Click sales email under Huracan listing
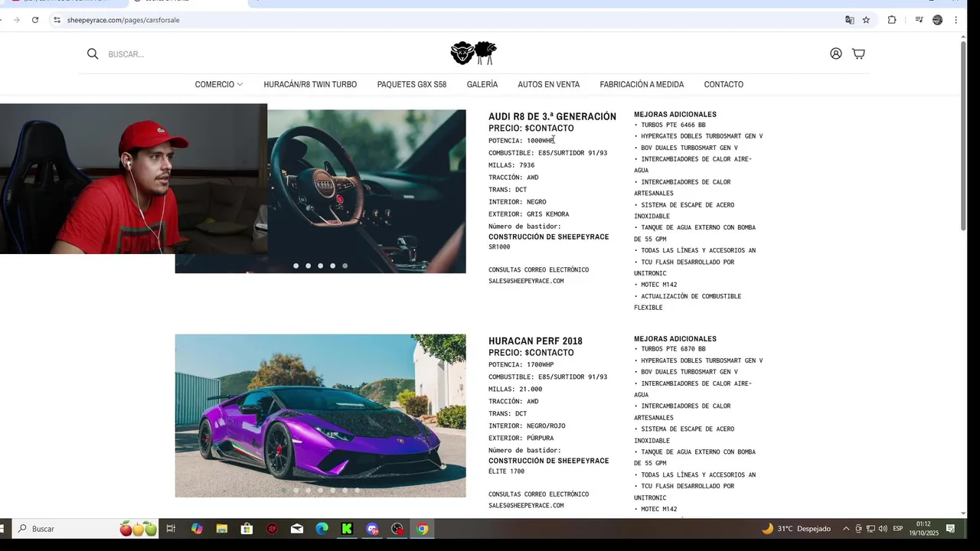The height and width of the screenshot is (551, 980). (x=526, y=505)
